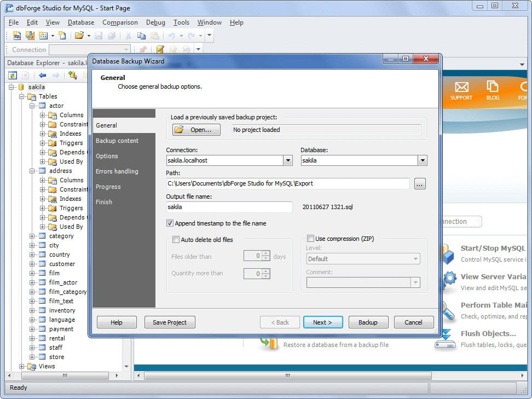The height and width of the screenshot is (399, 532).
Task: Open the Window menu
Action: pyautogui.click(x=209, y=22)
